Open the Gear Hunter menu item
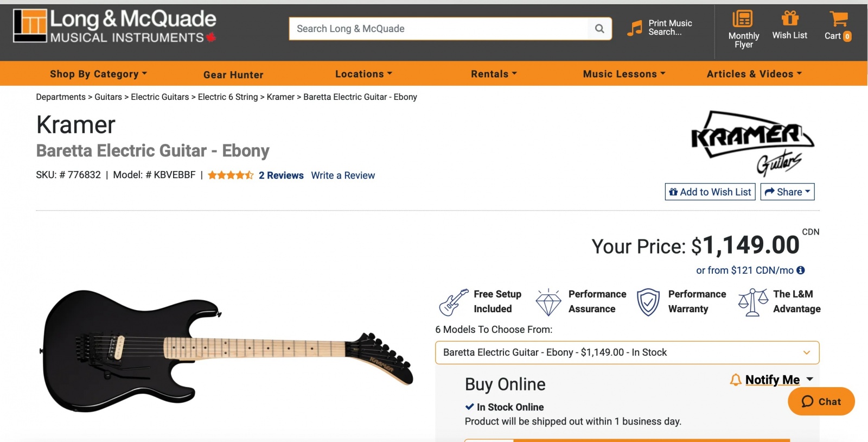The width and height of the screenshot is (868, 442). [233, 74]
